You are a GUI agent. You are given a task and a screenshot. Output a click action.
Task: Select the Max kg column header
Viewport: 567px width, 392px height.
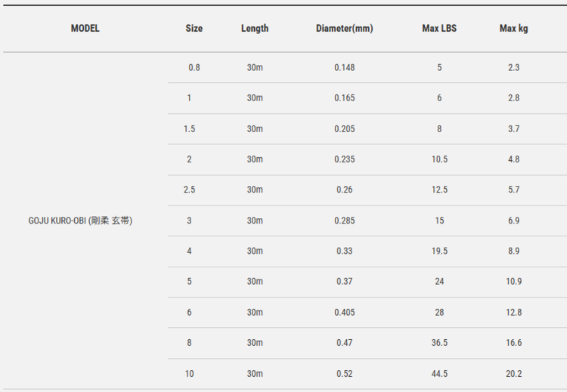pos(514,29)
